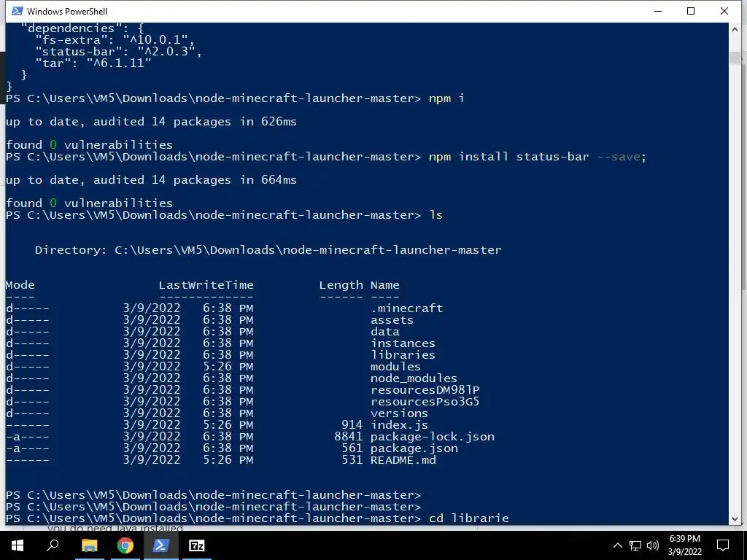Click the "fs-extra" dependency line
747x560 pixels.
coord(115,40)
